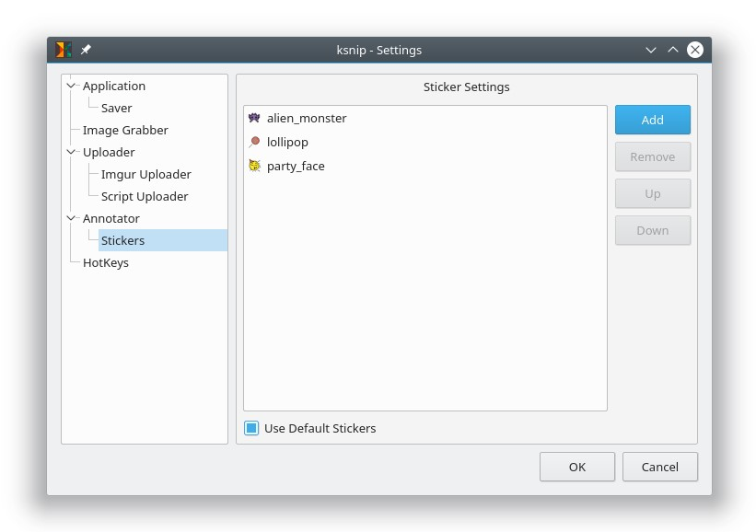Open Image Grabber settings
The height and width of the screenshot is (532, 756).
point(125,130)
